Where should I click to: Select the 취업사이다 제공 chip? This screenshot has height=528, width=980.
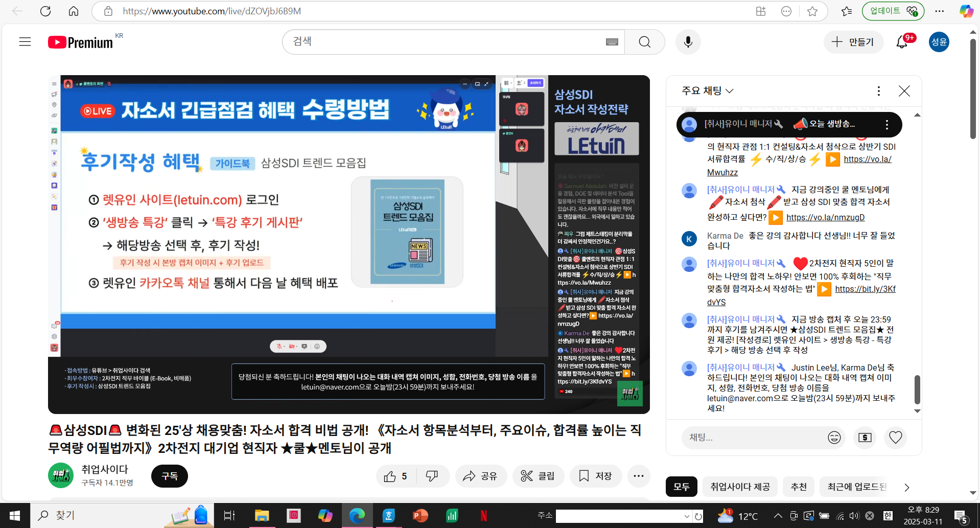tap(740, 487)
